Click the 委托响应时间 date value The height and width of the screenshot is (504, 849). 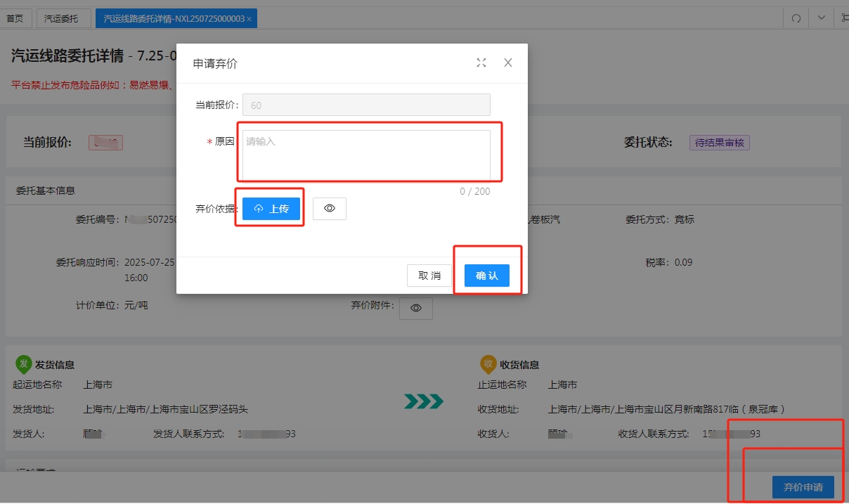[150, 270]
